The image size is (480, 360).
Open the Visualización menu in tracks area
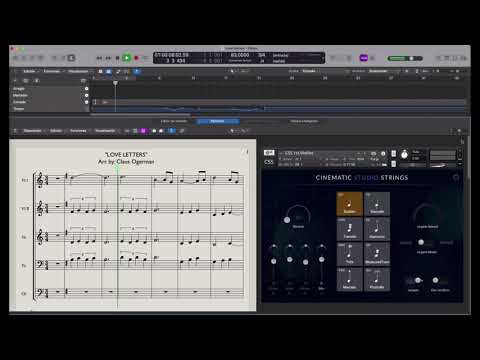(x=78, y=71)
